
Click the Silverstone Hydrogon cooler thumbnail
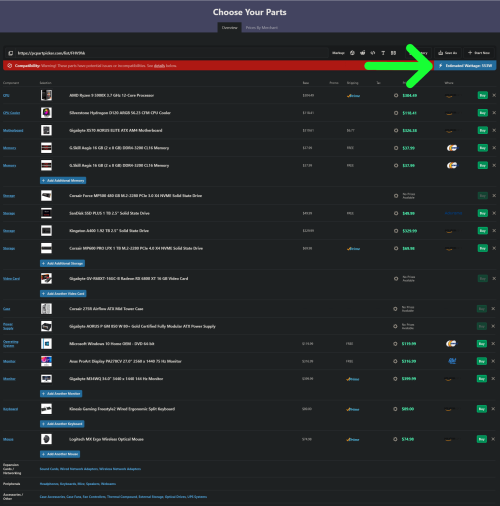pyautogui.click(x=46, y=113)
